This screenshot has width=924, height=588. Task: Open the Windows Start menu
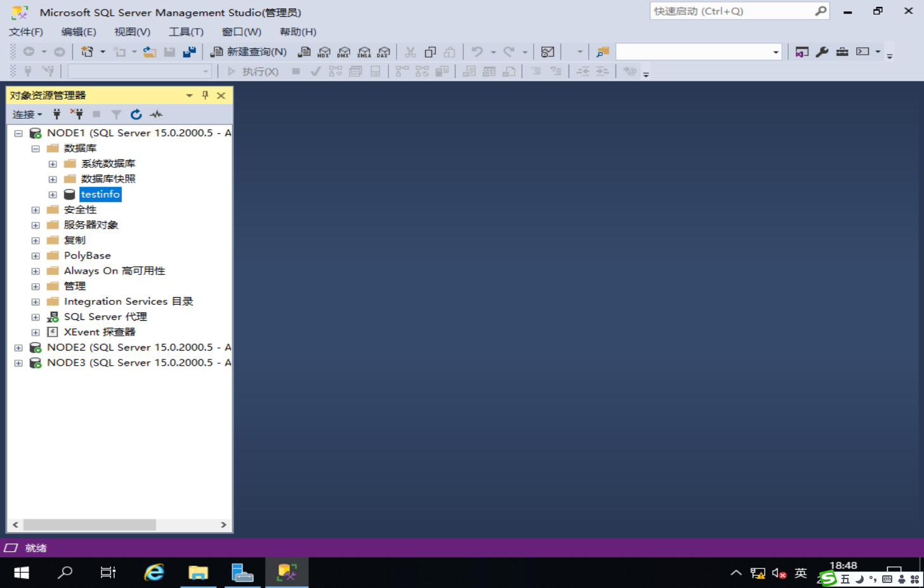(21, 573)
